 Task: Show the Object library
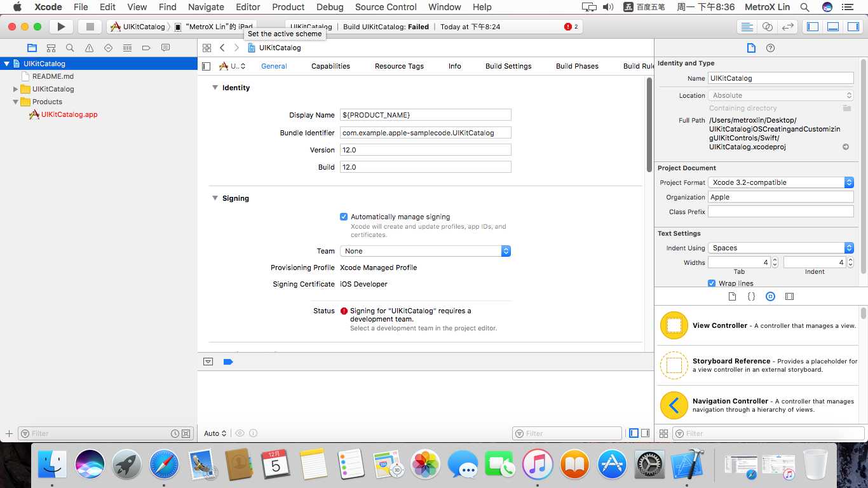pos(770,296)
